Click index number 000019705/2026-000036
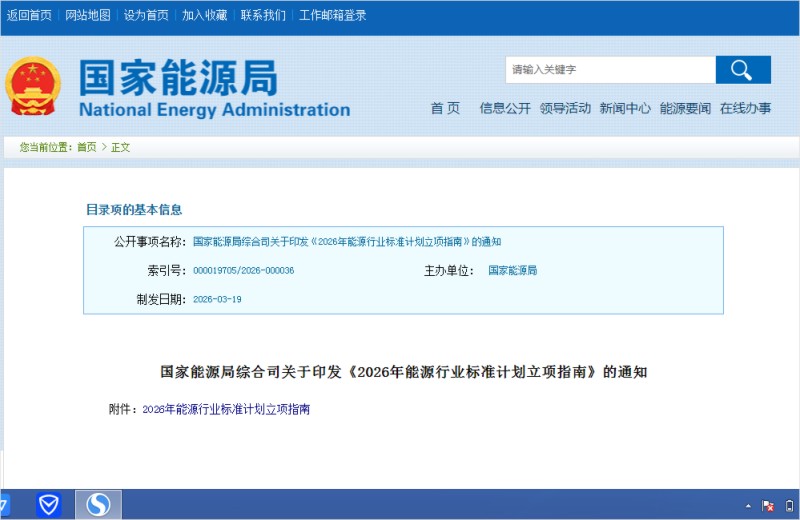Viewport: 800px width, 520px height. (243, 270)
